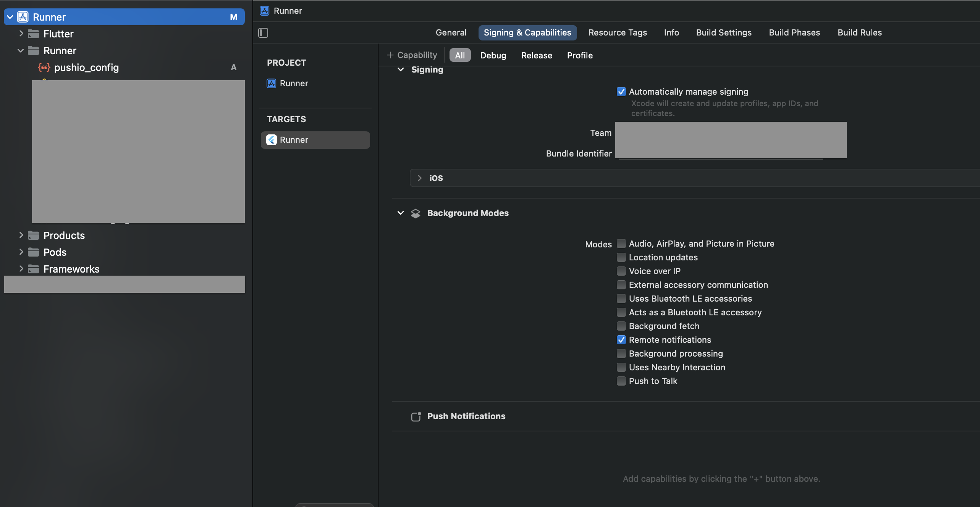This screenshot has width=980, height=507.
Task: Click the Runner project icon under PROJECT
Action: coord(272,83)
